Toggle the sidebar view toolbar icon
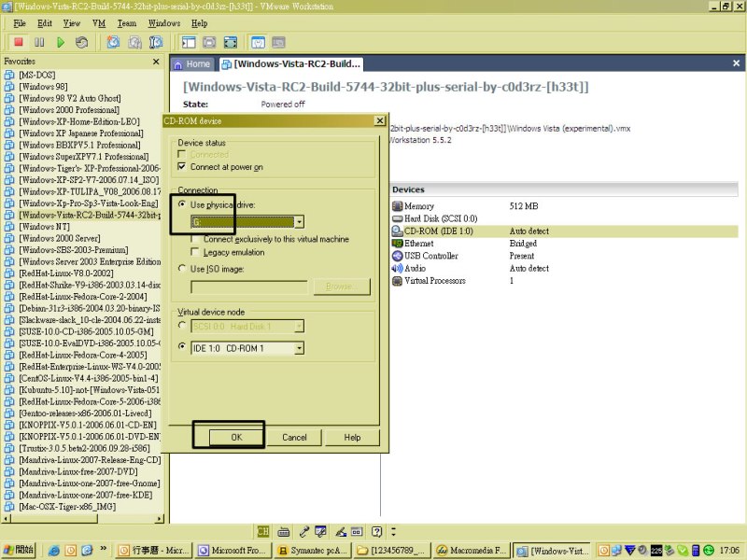 pos(189,42)
